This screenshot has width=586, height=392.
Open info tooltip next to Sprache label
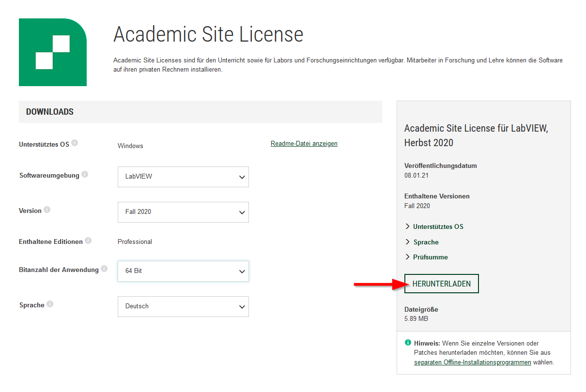click(50, 304)
